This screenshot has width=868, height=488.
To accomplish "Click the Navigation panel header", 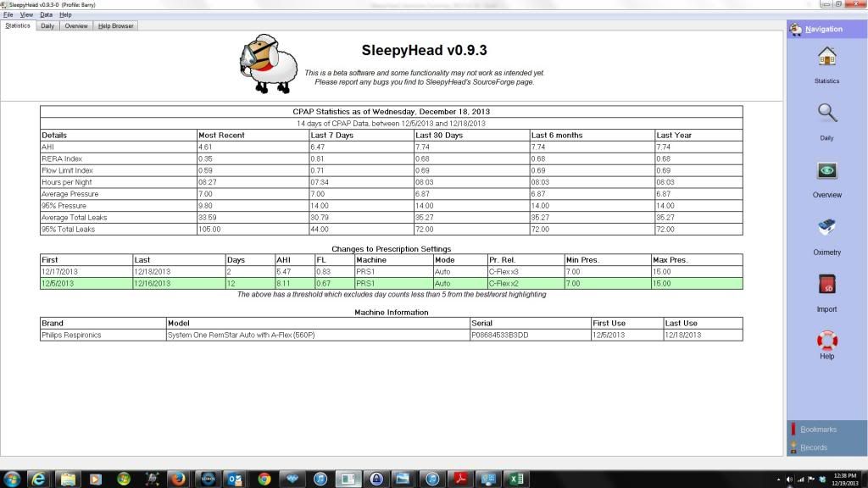I will click(x=827, y=29).
